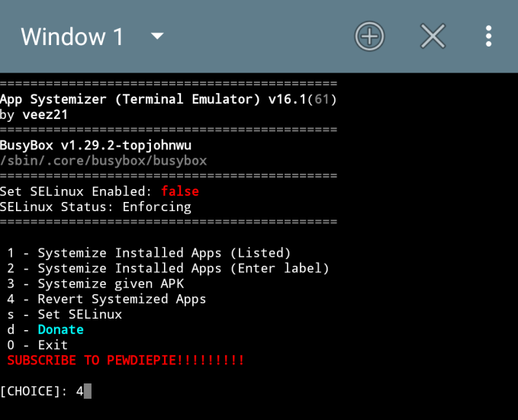Click the App Systemizer title line
The height and width of the screenshot is (420, 518).
click(x=168, y=99)
